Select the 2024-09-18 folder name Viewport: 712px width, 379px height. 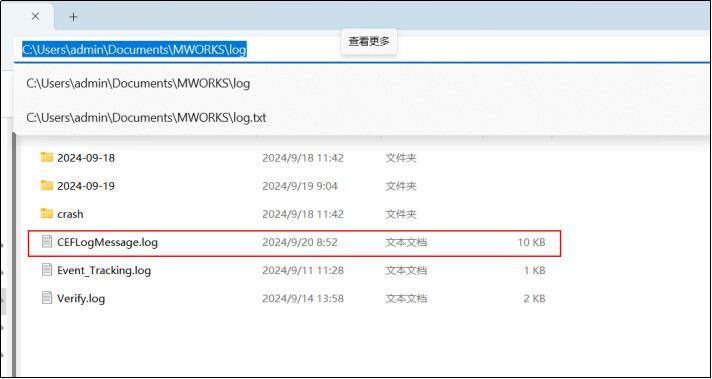point(86,158)
